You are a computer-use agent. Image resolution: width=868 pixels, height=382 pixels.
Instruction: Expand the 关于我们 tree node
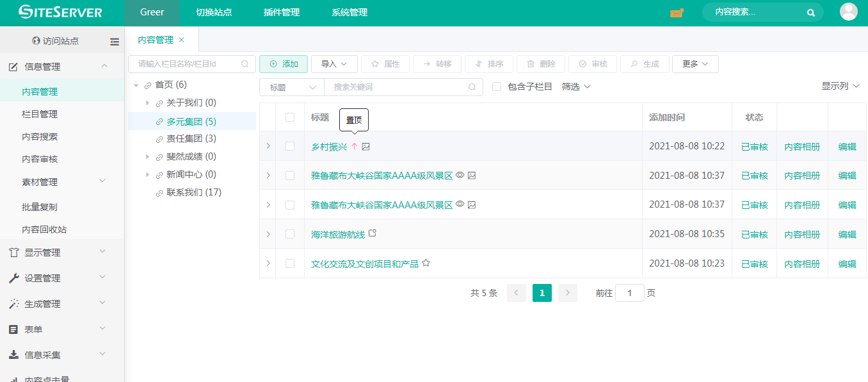(148, 103)
